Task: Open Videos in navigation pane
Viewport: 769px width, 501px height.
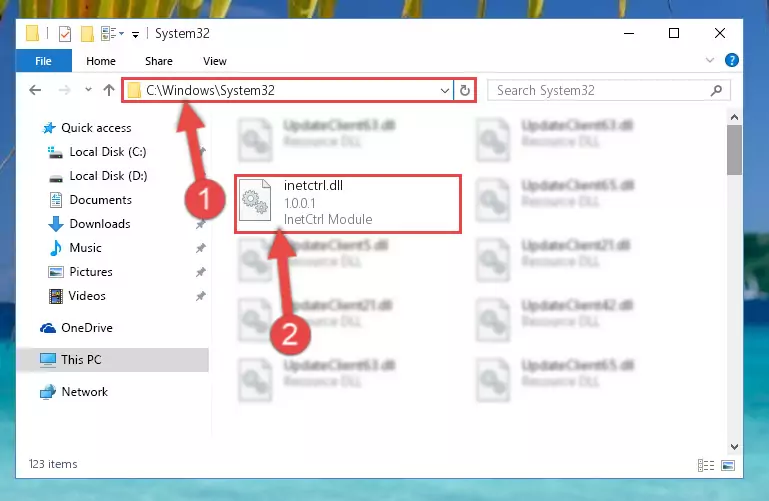Action: 87,296
